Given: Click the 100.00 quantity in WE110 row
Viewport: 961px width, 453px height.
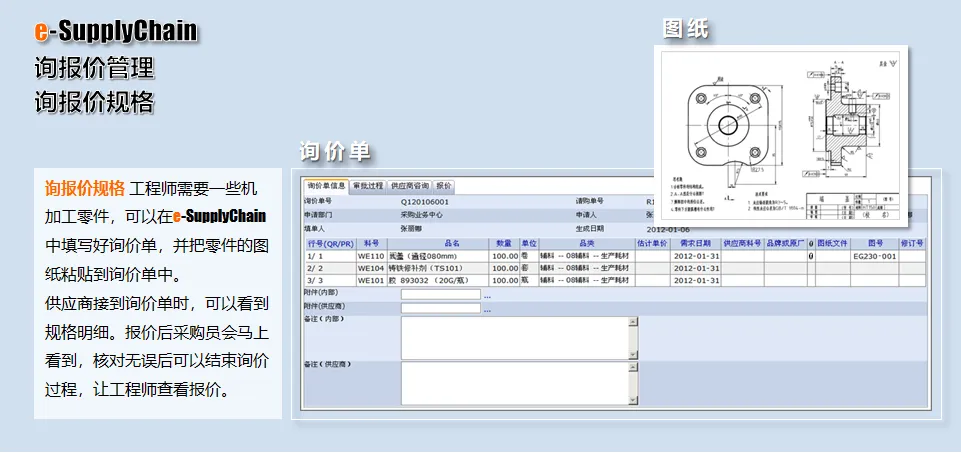Looking at the screenshot, I should [x=505, y=256].
